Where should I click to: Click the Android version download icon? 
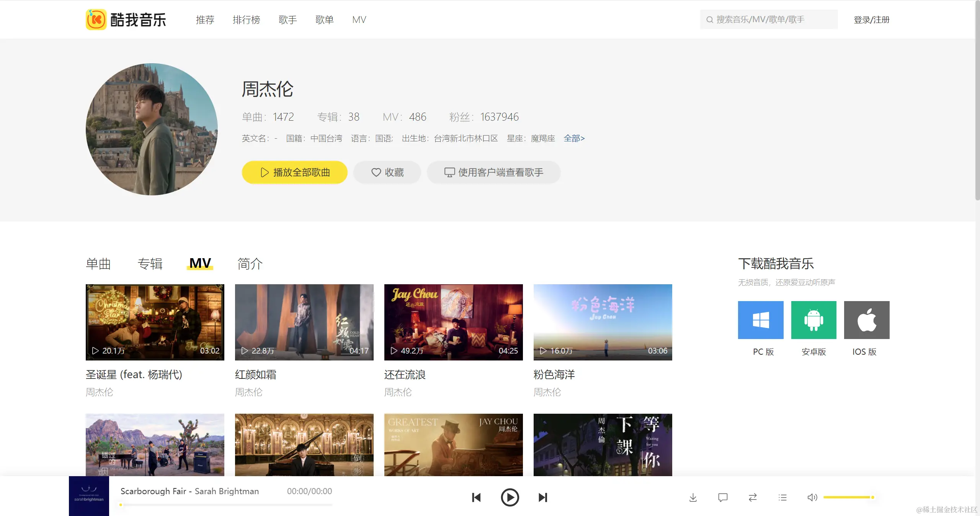click(813, 320)
